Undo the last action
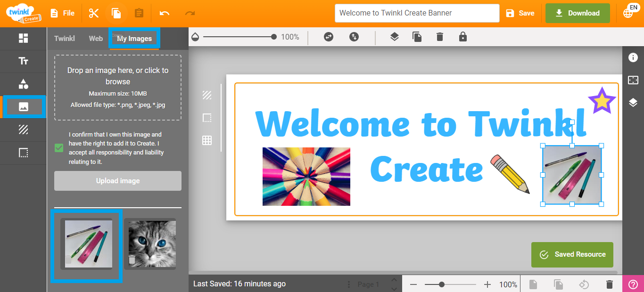 pyautogui.click(x=164, y=13)
